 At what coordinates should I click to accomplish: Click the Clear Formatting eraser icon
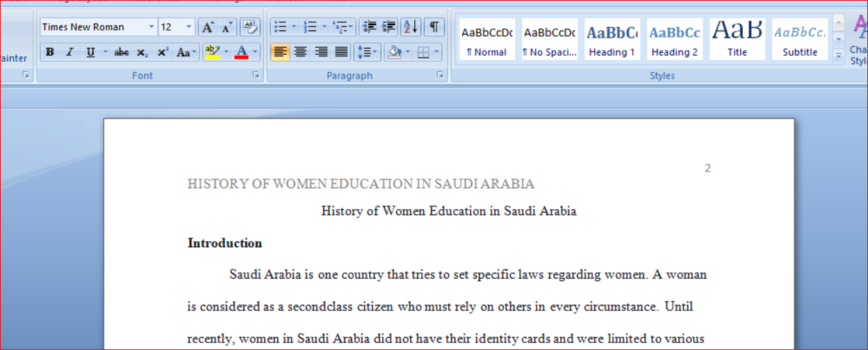pos(250,27)
